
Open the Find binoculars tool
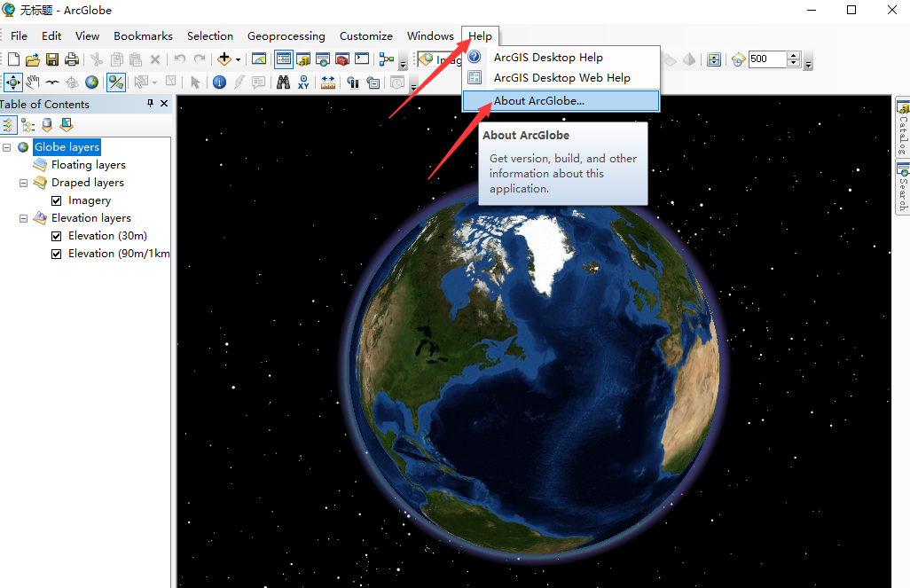pos(283,82)
